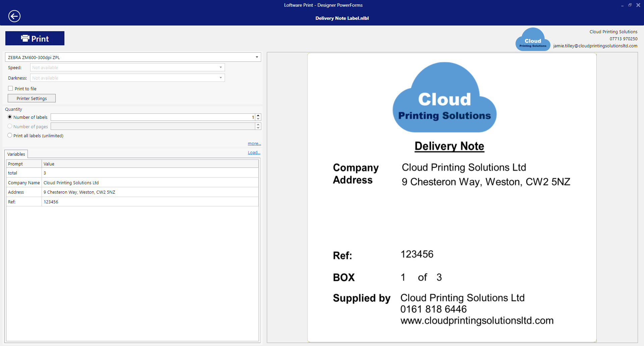Restore the window with the restore button
Image resolution: width=644 pixels, height=346 pixels.
pos(630,5)
